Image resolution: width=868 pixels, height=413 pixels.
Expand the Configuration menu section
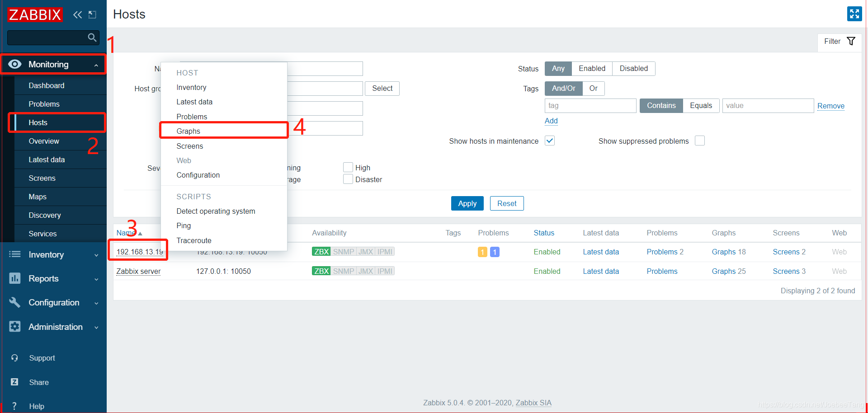click(96, 303)
